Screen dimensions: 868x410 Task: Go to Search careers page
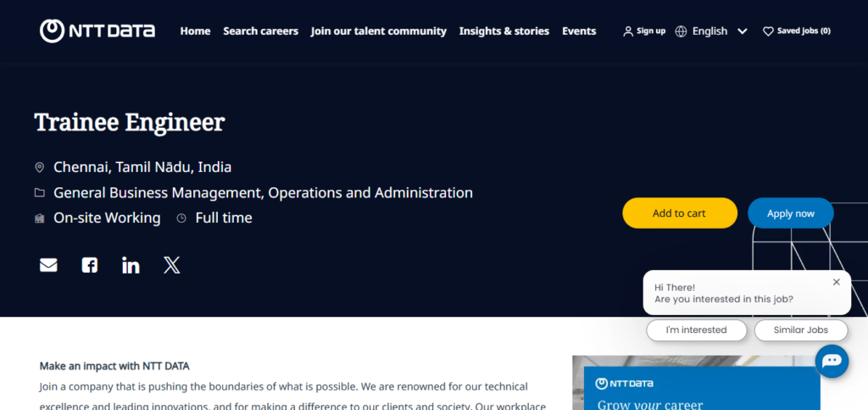point(261,31)
